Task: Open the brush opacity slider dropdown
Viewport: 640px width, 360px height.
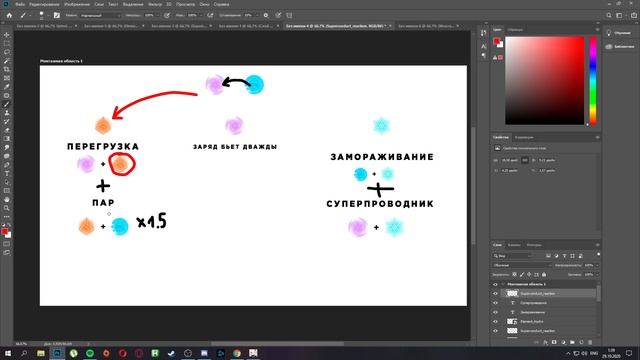Action: point(158,16)
